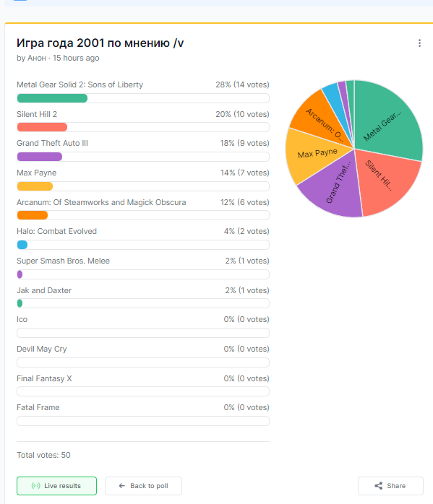The height and width of the screenshot is (504, 433).
Task: Click the Fatal Frame label
Action: [38, 407]
